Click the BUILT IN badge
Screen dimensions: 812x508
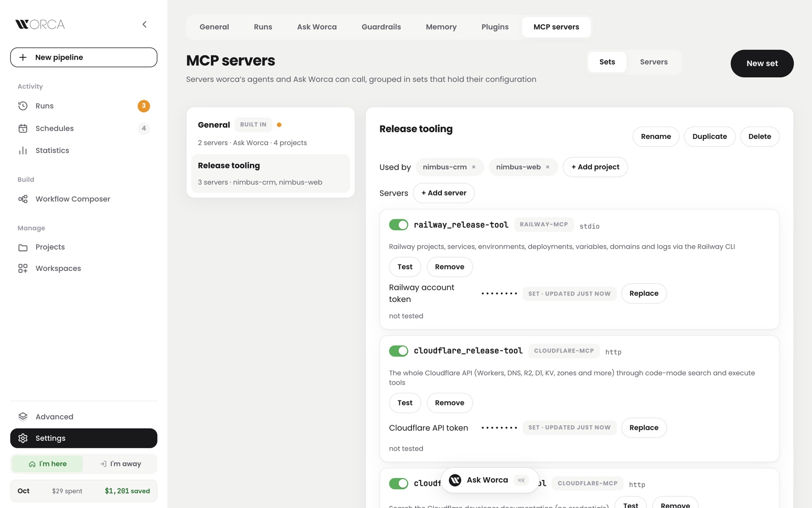tap(253, 125)
